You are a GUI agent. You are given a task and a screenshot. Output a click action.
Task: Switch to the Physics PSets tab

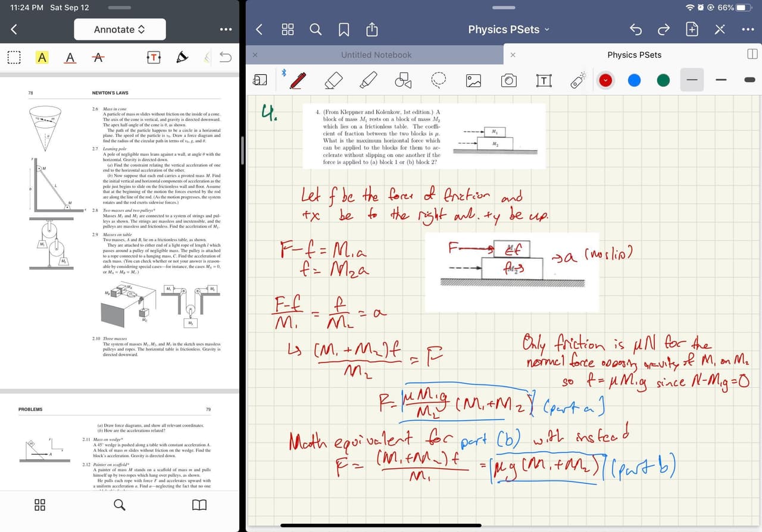pyautogui.click(x=634, y=55)
